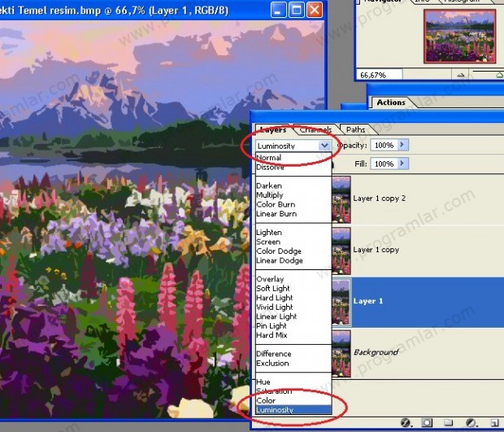Screen dimensions: 504x432
Task: Click Add layer mask icon
Action: (x=427, y=422)
